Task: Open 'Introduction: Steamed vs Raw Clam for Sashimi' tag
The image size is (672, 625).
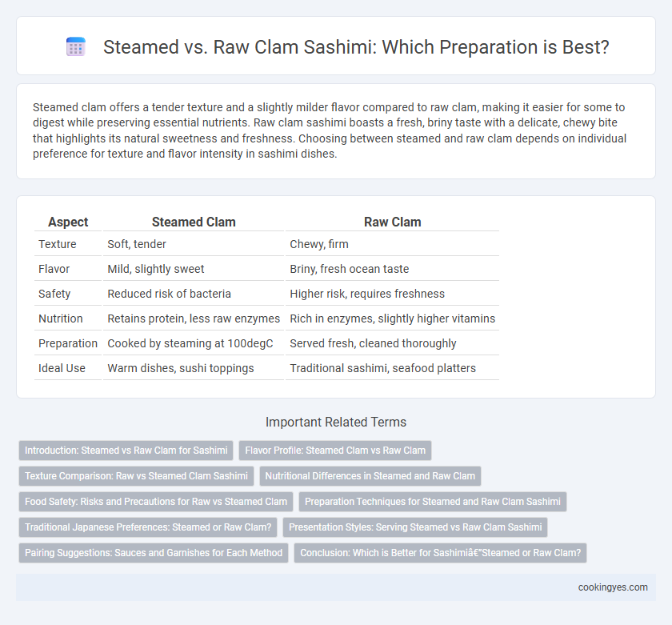Action: coord(126,451)
